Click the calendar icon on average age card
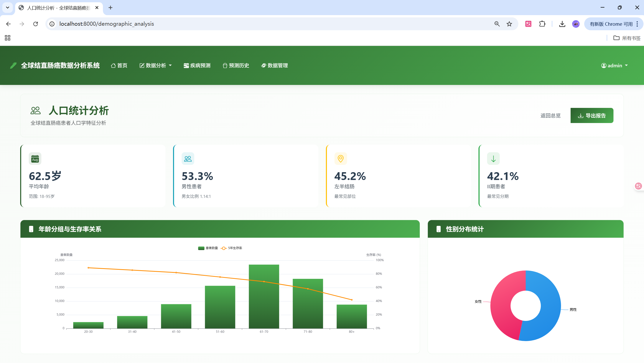The height and width of the screenshot is (363, 644). click(35, 159)
